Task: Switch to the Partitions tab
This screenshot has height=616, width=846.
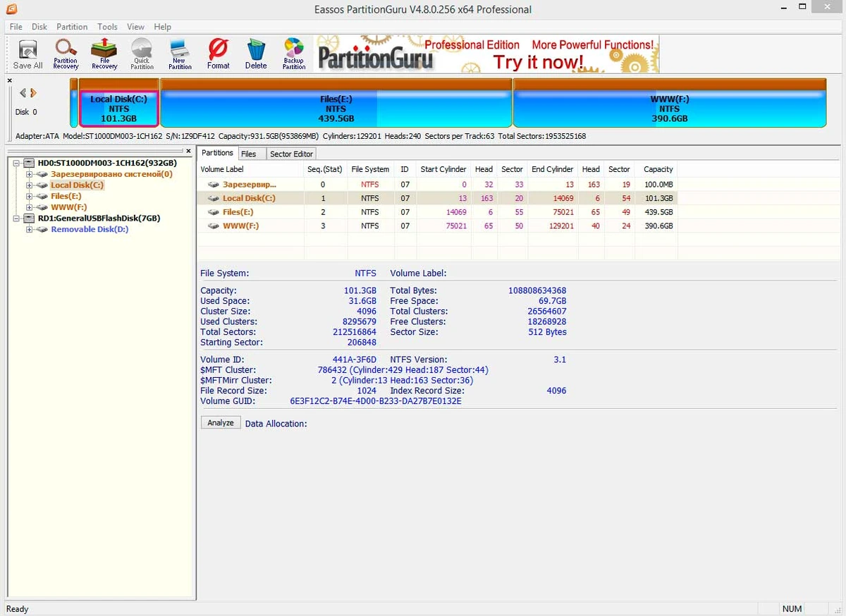Action: tap(217, 153)
